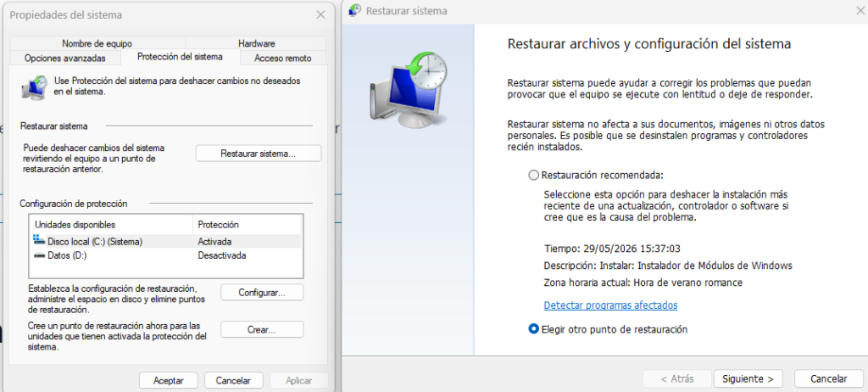Switch to the Nombre de equipo tab
868x392 pixels.
(97, 43)
